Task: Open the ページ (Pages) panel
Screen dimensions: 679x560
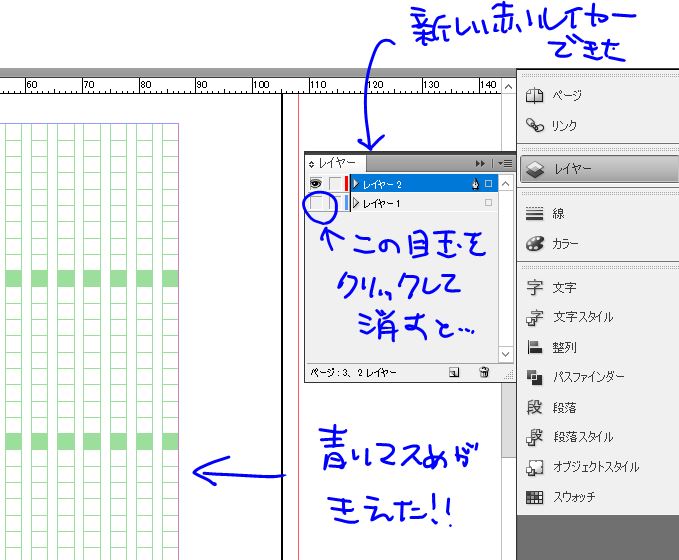Action: tap(598, 95)
